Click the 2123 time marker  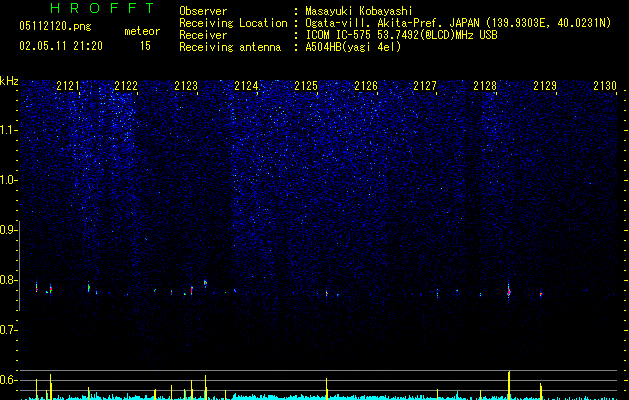coord(186,86)
